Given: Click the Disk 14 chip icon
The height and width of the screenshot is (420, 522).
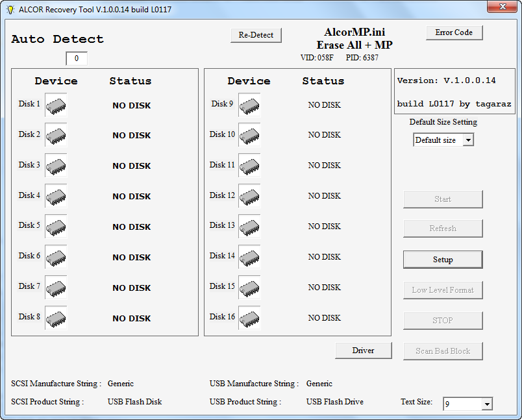Looking at the screenshot, I should (249, 257).
